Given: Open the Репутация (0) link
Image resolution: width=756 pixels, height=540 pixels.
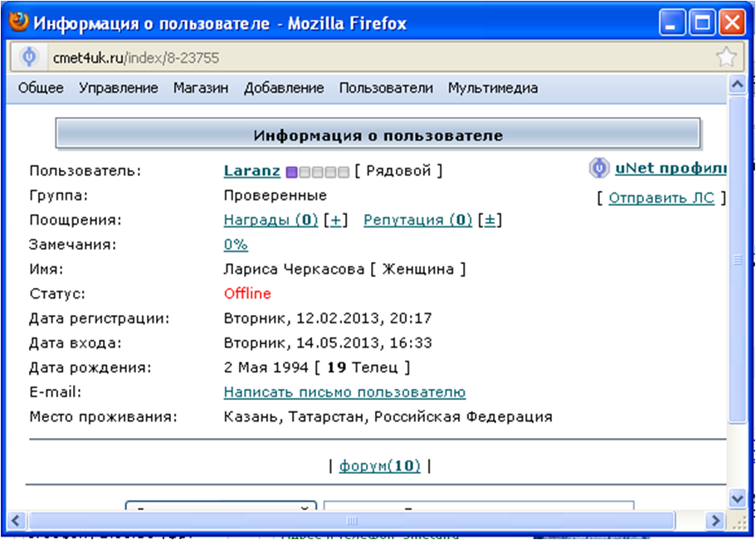Looking at the screenshot, I should (x=417, y=221).
